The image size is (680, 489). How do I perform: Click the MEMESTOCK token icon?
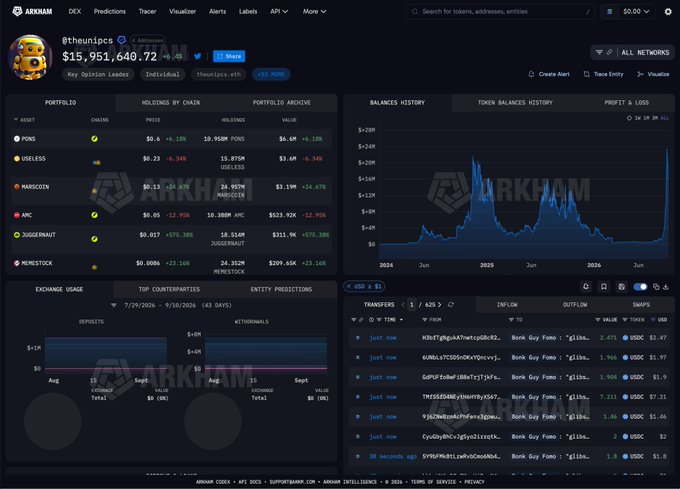pyautogui.click(x=17, y=263)
